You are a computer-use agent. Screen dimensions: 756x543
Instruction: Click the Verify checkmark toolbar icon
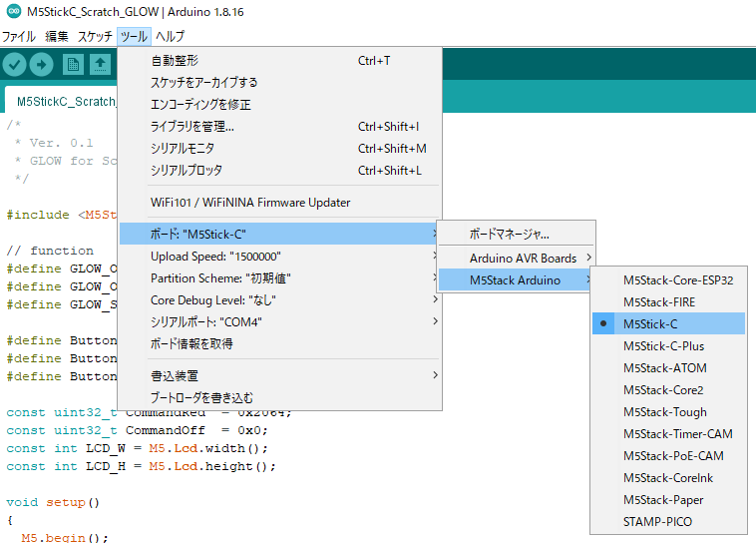tap(15, 64)
